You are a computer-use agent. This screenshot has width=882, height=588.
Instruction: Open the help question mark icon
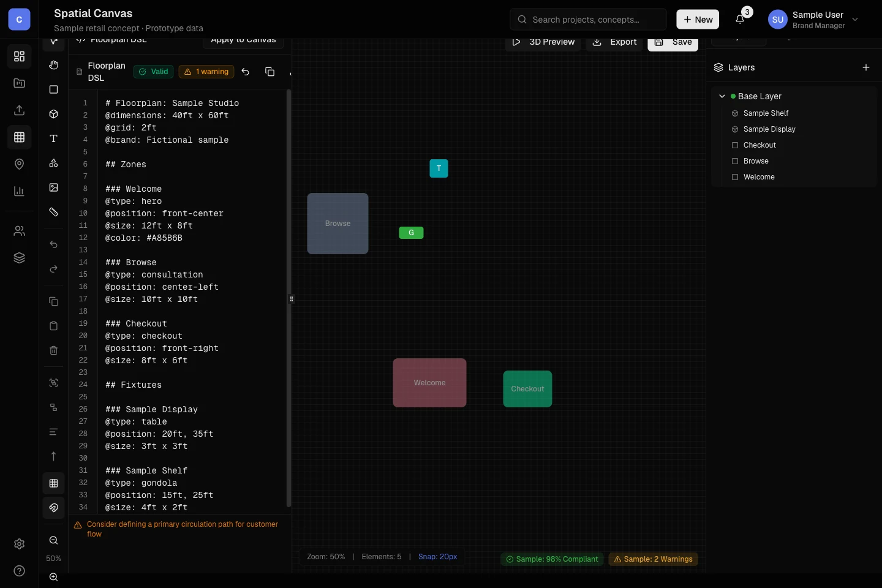19,571
